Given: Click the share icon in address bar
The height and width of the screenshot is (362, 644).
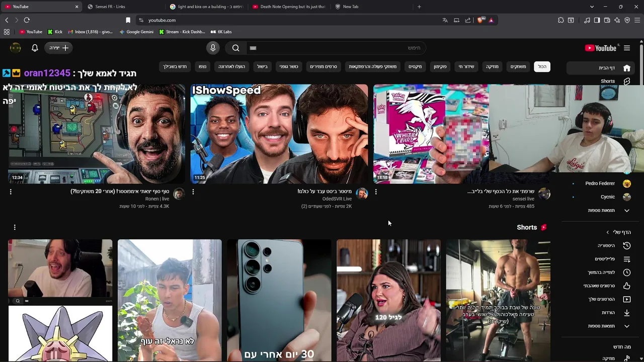Looking at the screenshot, I should pyautogui.click(x=468, y=20).
